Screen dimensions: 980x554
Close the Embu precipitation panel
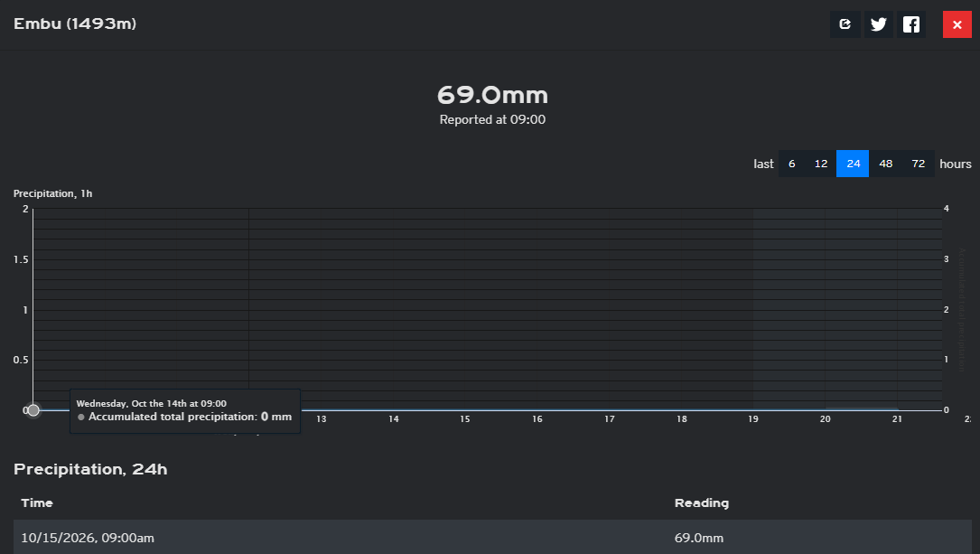pos(957,24)
